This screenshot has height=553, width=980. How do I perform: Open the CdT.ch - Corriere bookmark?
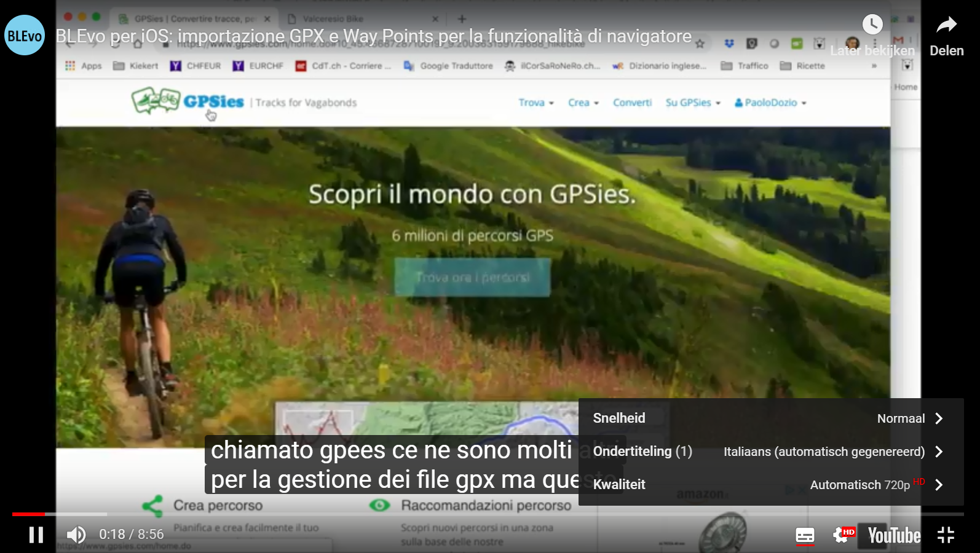(343, 66)
